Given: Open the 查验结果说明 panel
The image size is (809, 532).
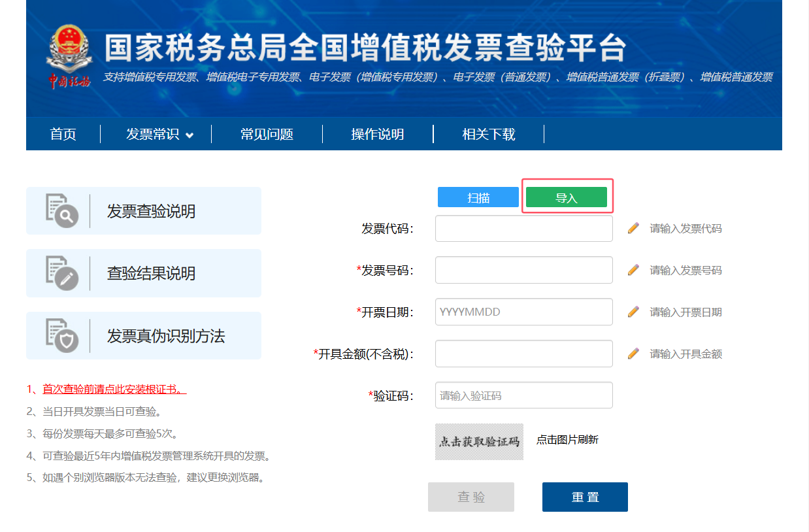Looking at the screenshot, I should [144, 273].
